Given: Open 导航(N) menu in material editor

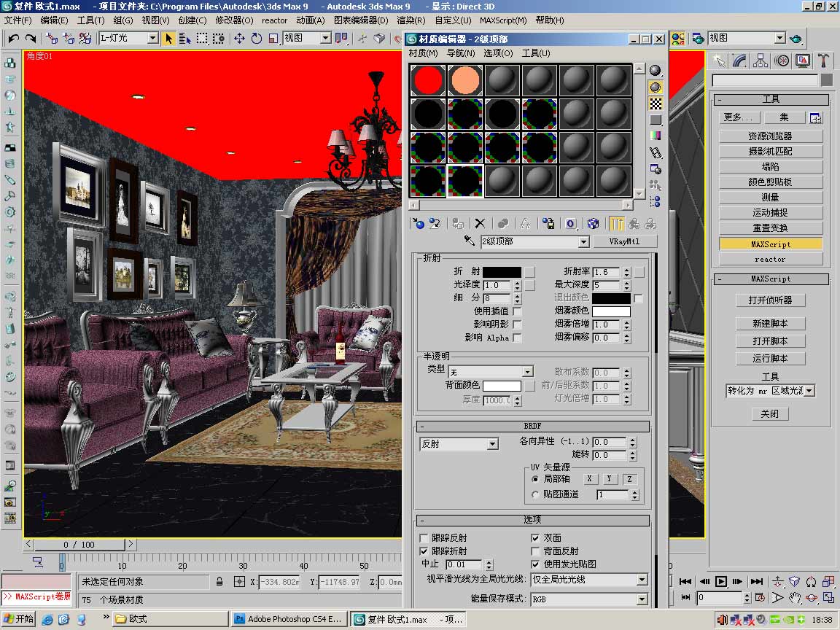Looking at the screenshot, I should [461, 53].
